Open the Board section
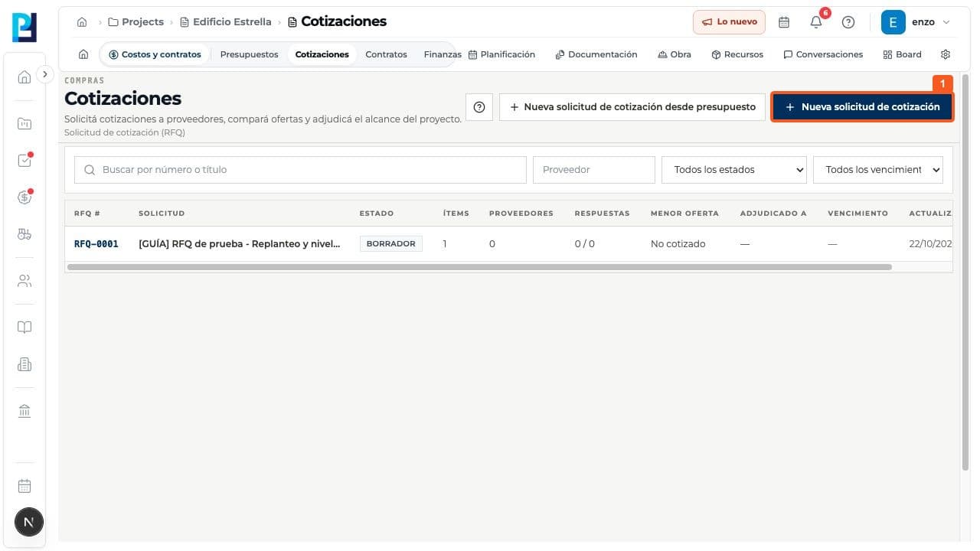The height and width of the screenshot is (551, 980). [903, 54]
